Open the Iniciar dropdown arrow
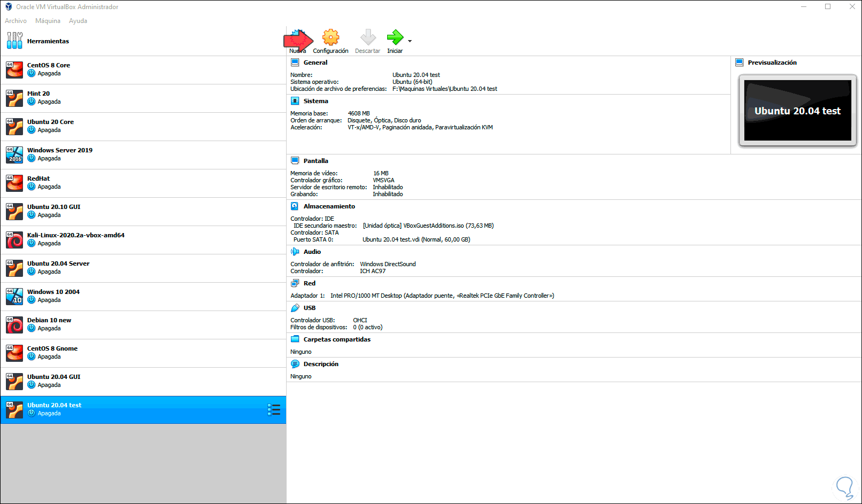Screen dimensions: 862x504 [410, 41]
